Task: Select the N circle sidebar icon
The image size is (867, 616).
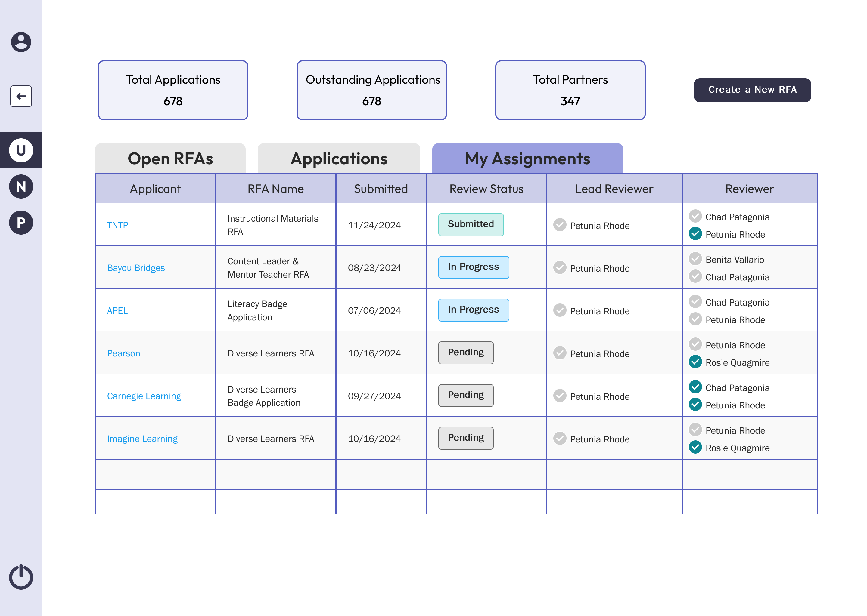Action: coord(21,186)
